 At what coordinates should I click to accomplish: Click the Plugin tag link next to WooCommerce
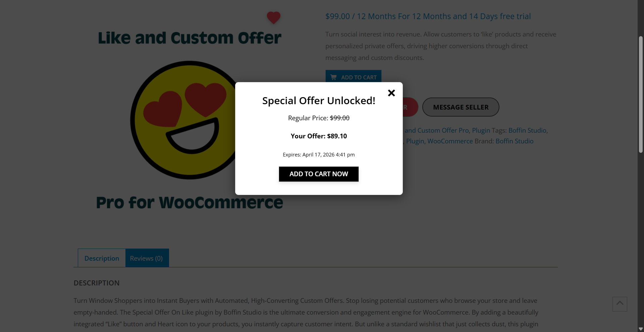tap(415, 141)
